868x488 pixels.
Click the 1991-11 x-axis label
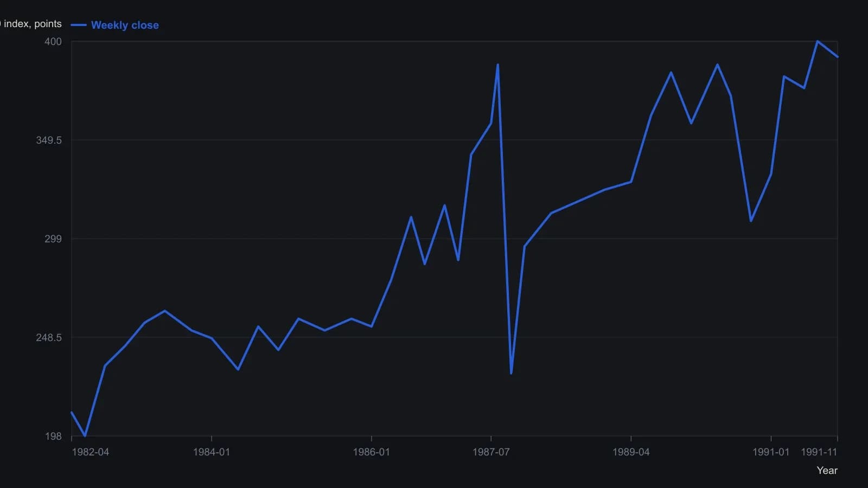tap(819, 452)
